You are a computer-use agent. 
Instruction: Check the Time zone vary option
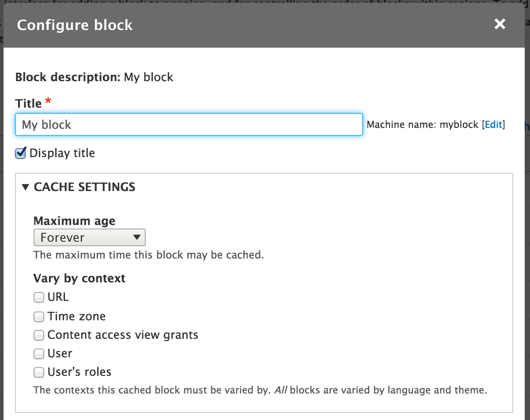(x=39, y=316)
